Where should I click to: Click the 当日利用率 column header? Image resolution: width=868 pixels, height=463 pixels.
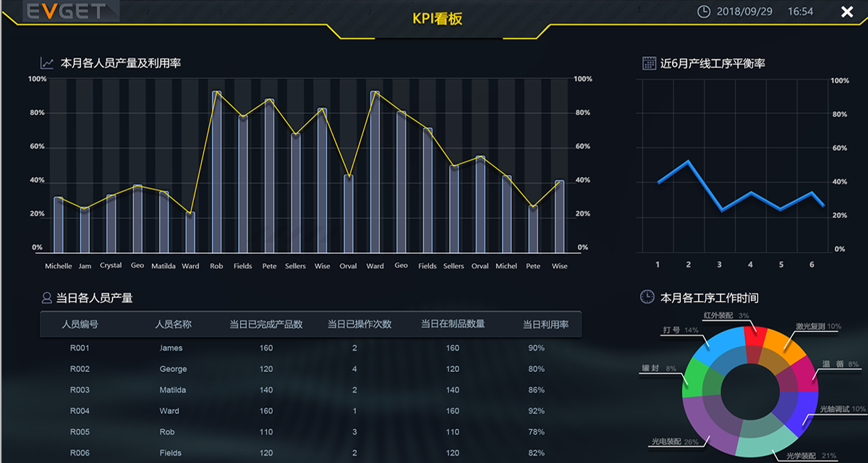545,324
